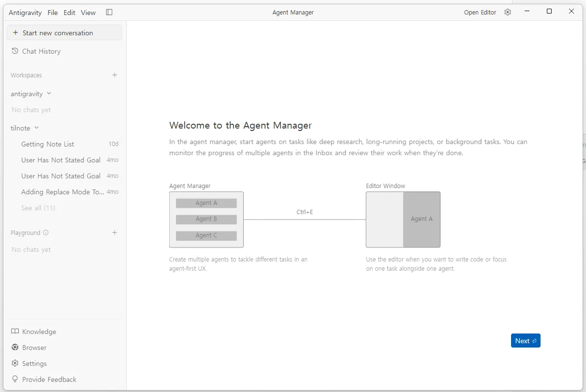Add a new Playground chat with plus
586x392 pixels.
tap(115, 232)
